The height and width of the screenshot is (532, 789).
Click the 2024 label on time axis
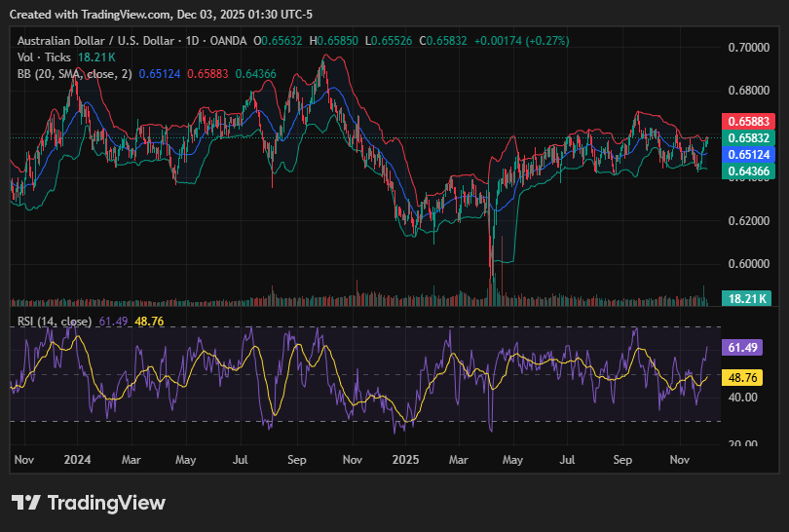tap(76, 458)
